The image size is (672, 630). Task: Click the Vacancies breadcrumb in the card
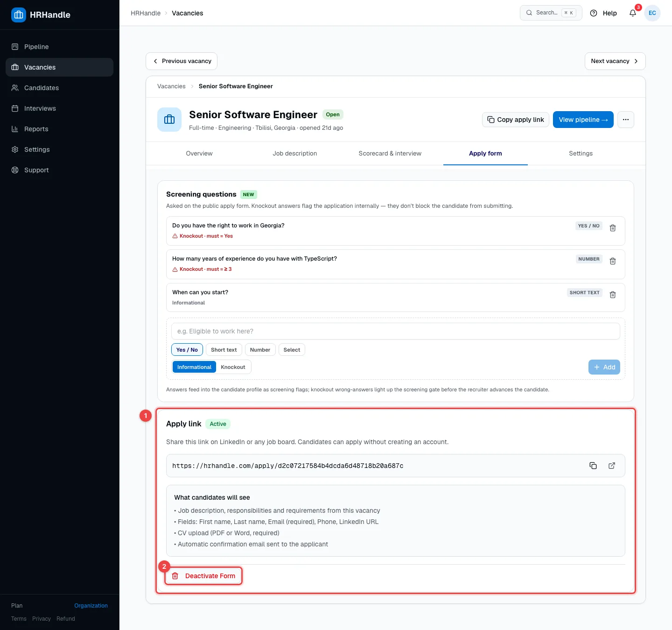point(171,86)
